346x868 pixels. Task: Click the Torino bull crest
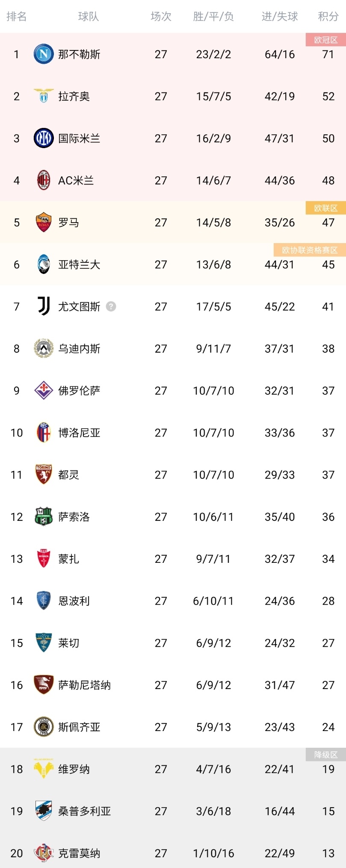point(44,475)
